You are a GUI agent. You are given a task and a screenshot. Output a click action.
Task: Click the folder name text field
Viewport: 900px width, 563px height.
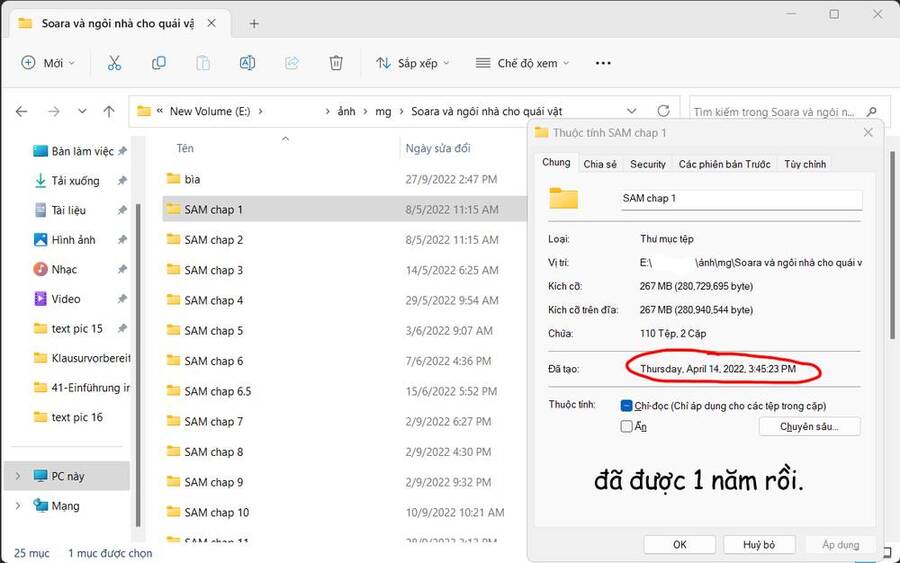pos(740,199)
